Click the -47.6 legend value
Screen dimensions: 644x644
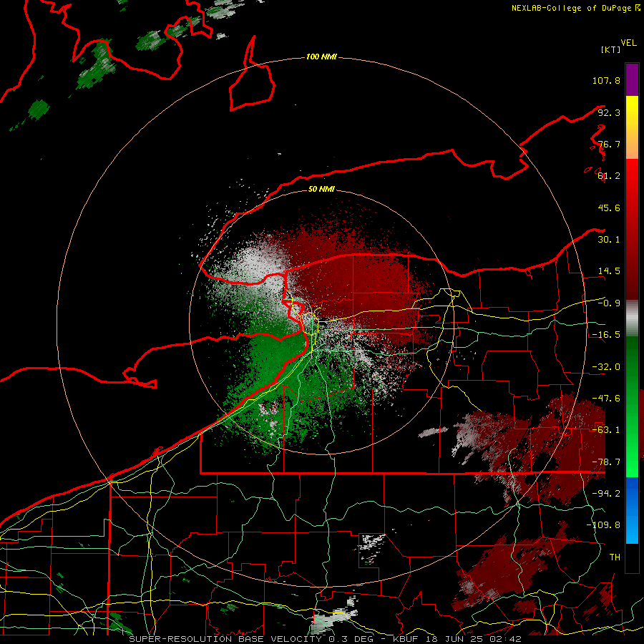pyautogui.click(x=606, y=399)
